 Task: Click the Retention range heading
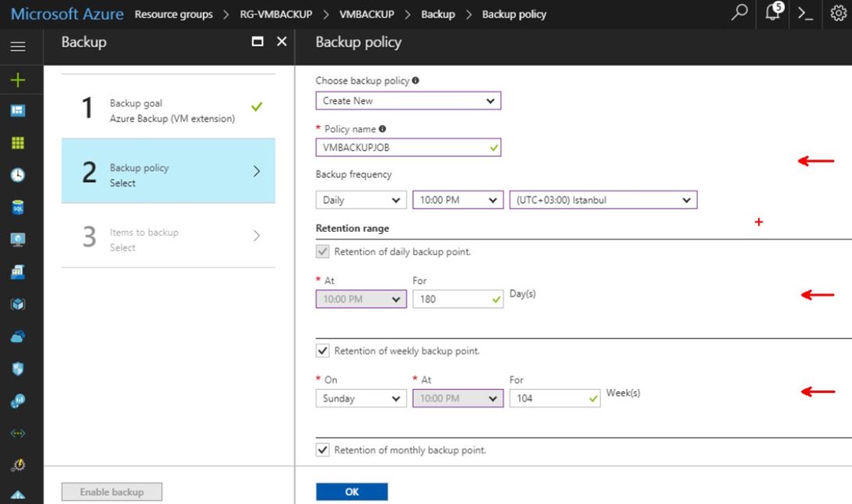352,228
